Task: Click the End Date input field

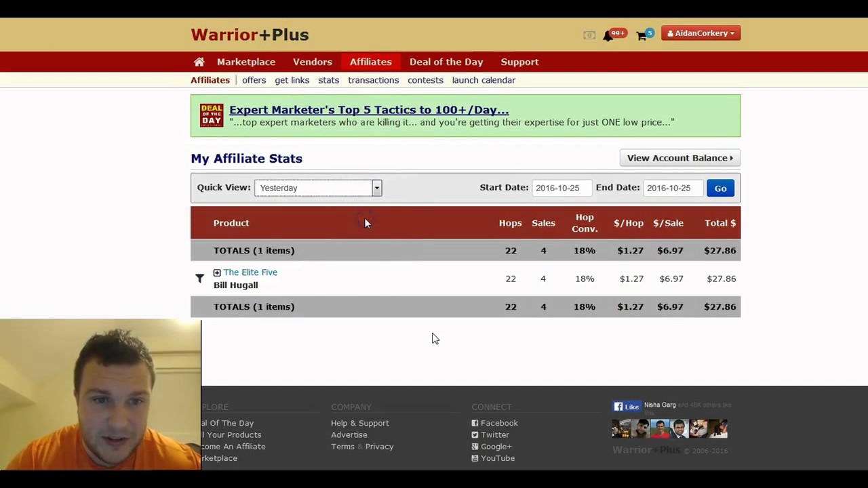Action: coord(673,188)
